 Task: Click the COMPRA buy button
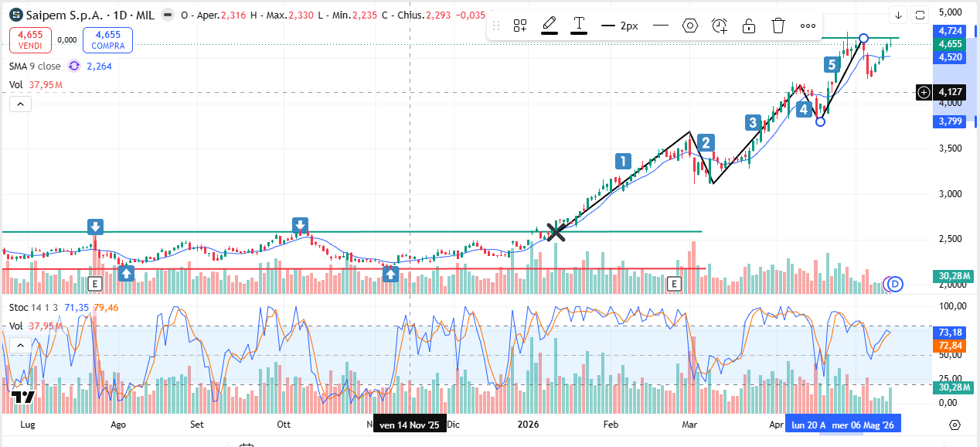pos(107,40)
